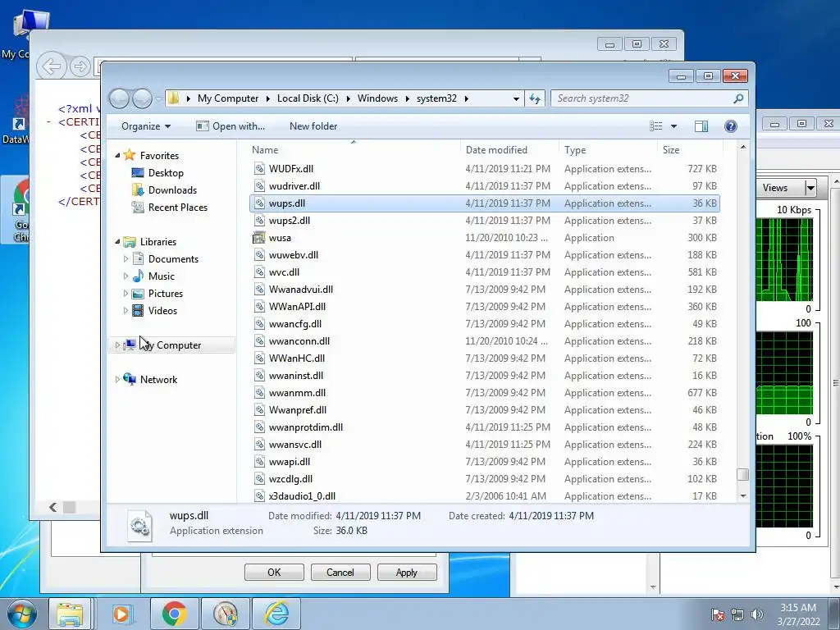Click the Videos library icon
Screen dimensions: 840x630
click(x=138, y=310)
